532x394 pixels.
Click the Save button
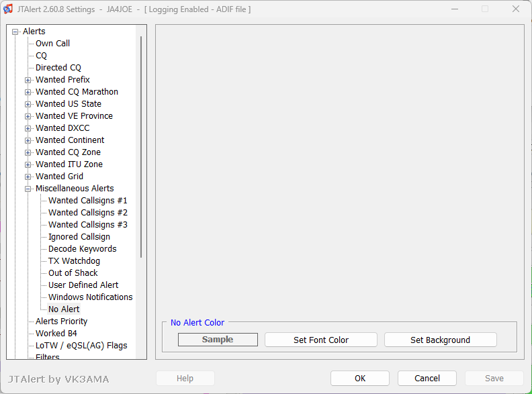pyautogui.click(x=494, y=379)
